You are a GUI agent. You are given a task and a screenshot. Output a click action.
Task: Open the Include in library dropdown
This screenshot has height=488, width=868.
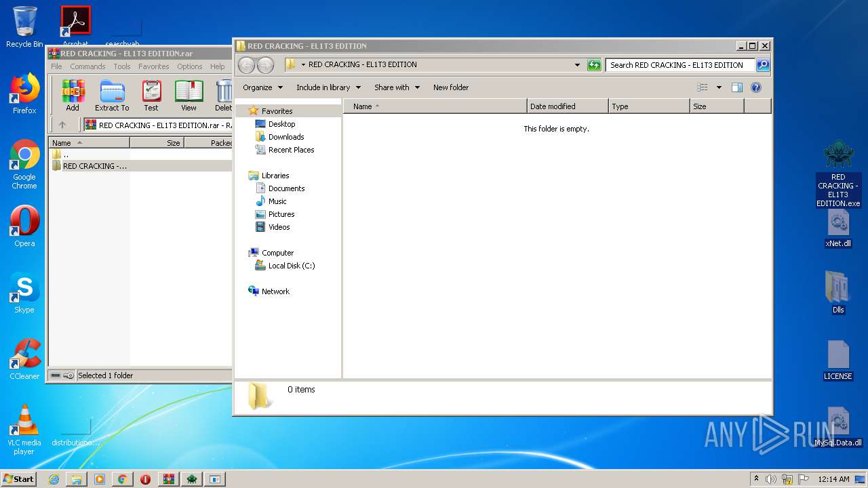(328, 87)
